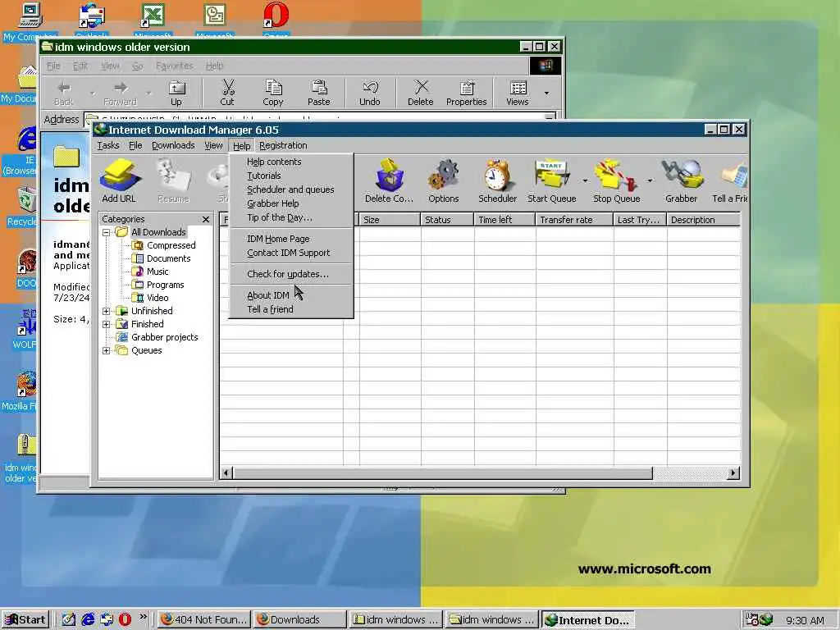
Task: Click the Tell a Friend toolbar icon
Action: (x=729, y=181)
